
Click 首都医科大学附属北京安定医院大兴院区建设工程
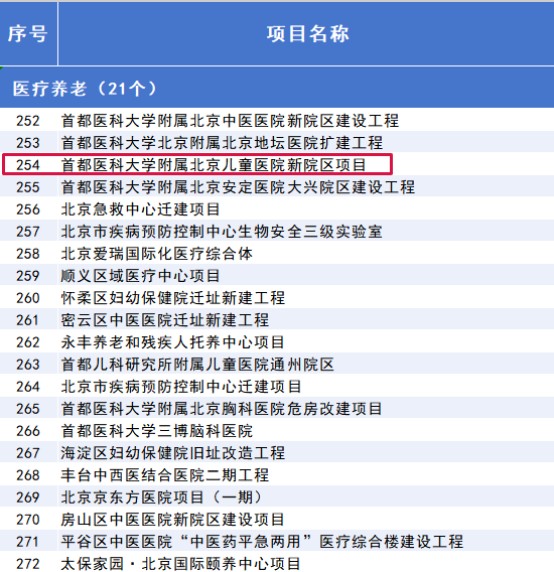pos(238,187)
